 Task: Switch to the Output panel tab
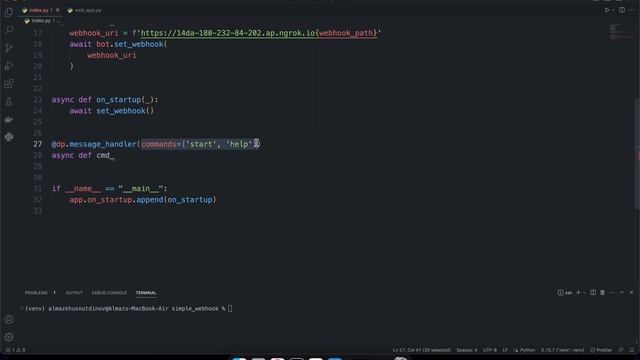tap(74, 293)
